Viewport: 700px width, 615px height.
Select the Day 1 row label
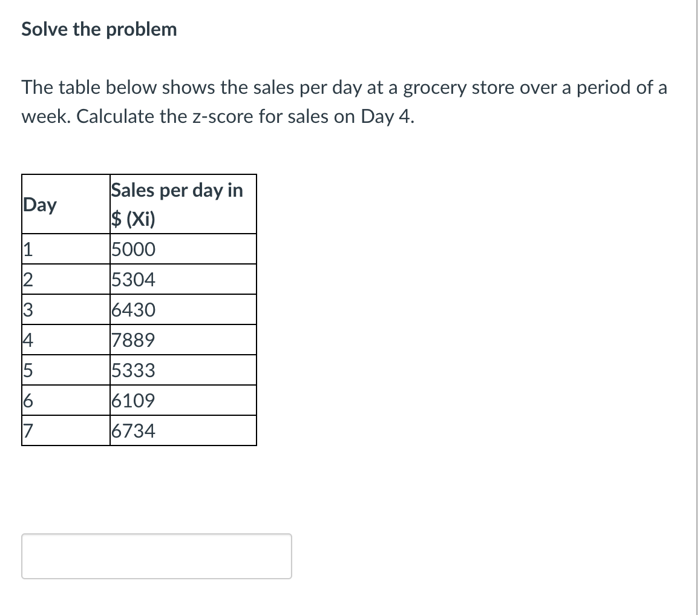27,248
